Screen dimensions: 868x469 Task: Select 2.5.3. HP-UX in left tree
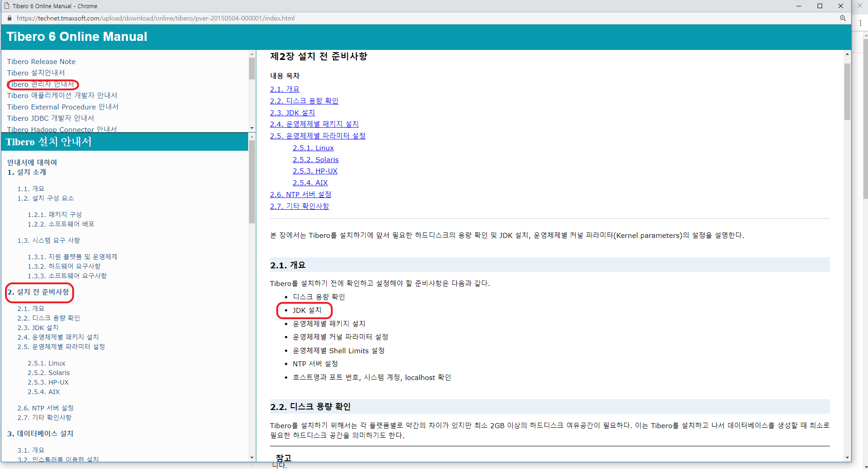coord(48,382)
